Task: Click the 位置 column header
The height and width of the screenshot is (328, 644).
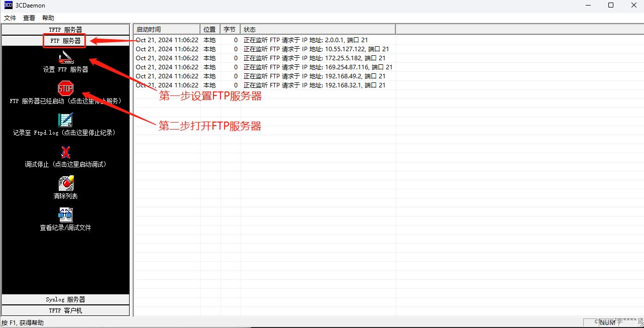Action: tap(211, 30)
